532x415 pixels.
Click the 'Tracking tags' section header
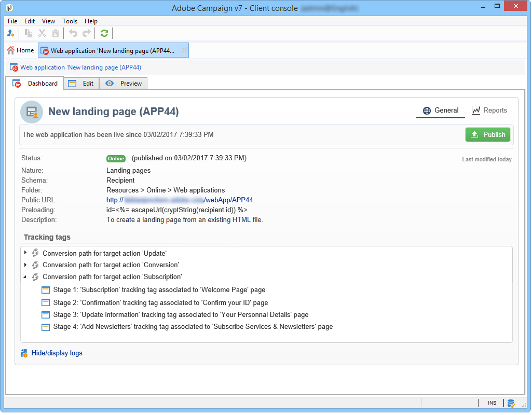47,238
